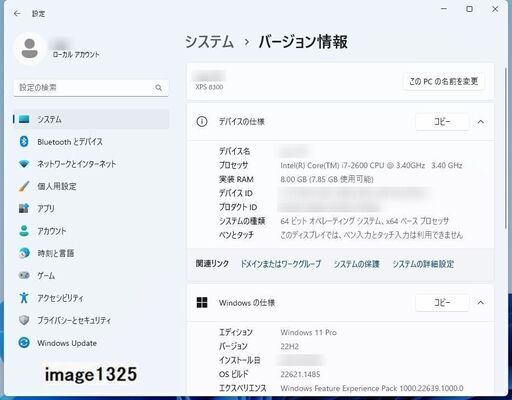Open ドメインまたはワークグループ link

281,264
